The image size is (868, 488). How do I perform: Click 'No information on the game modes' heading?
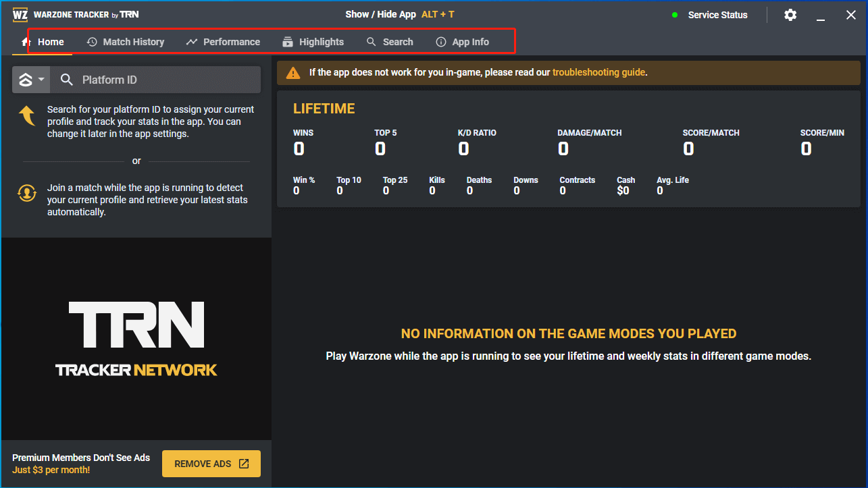569,333
